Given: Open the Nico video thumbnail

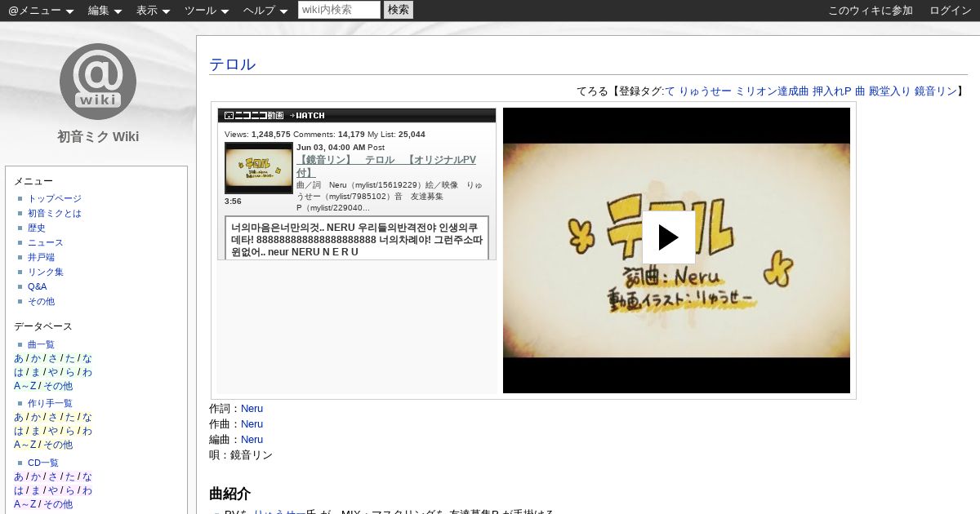Looking at the screenshot, I should [x=258, y=168].
